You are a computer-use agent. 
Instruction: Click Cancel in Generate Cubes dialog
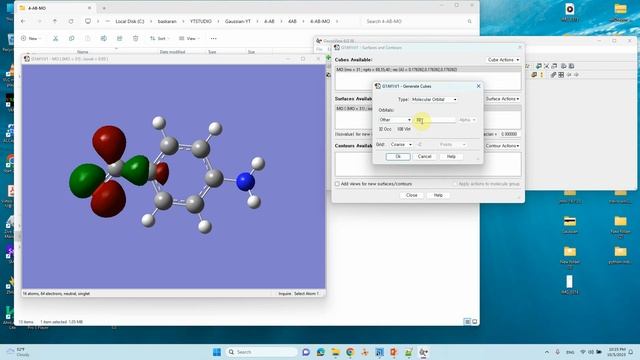pos(424,156)
